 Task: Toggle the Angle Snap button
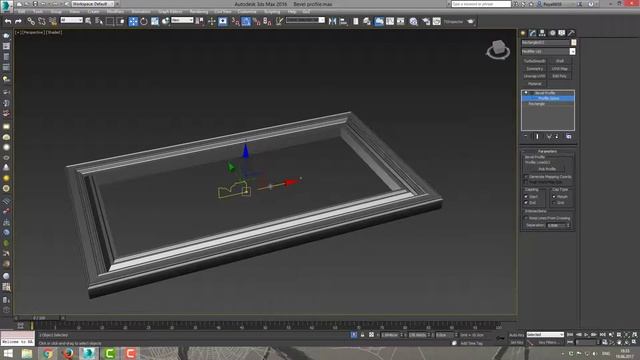click(x=246, y=21)
